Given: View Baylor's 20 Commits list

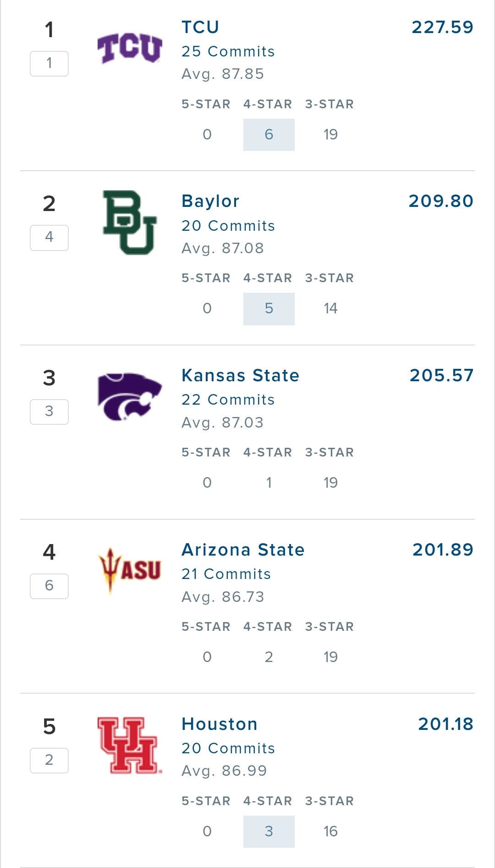Looking at the screenshot, I should pos(228,226).
